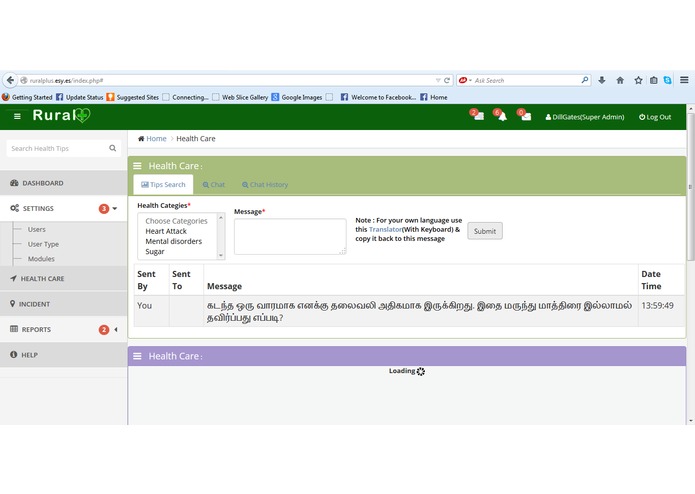The width and height of the screenshot is (695, 494).
Task: Click the browser back arrow button
Action: tap(10, 80)
